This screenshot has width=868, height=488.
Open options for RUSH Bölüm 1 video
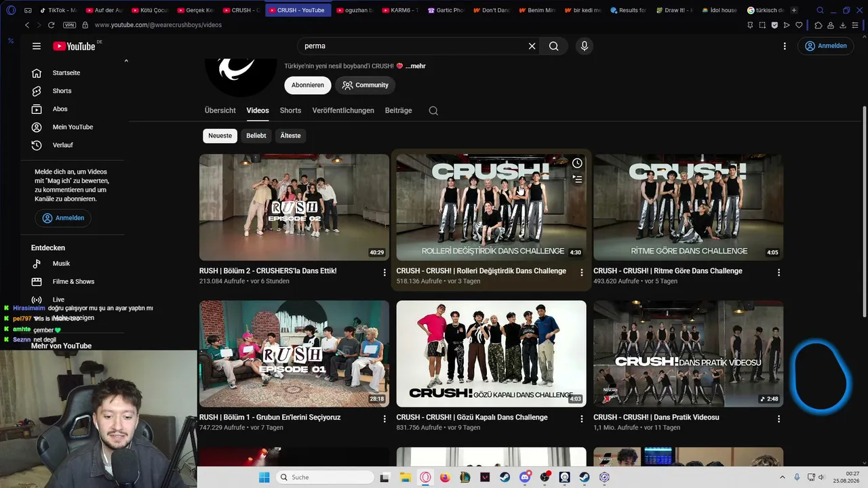click(384, 419)
